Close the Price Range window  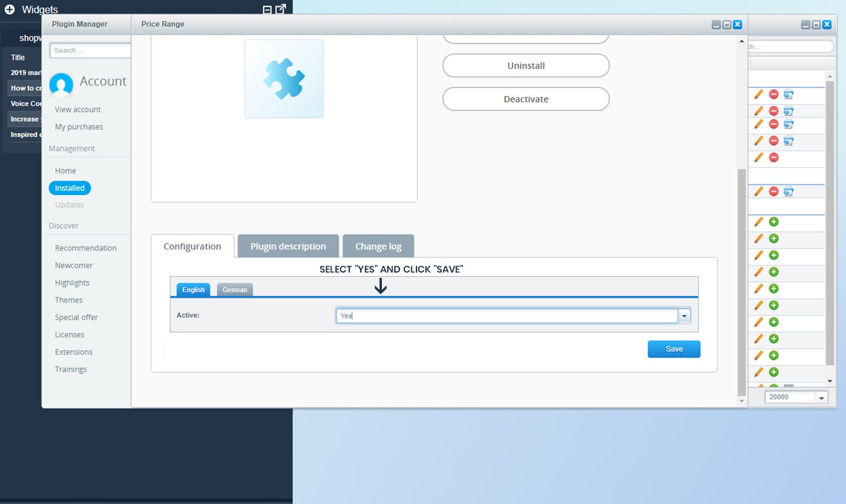tap(737, 25)
